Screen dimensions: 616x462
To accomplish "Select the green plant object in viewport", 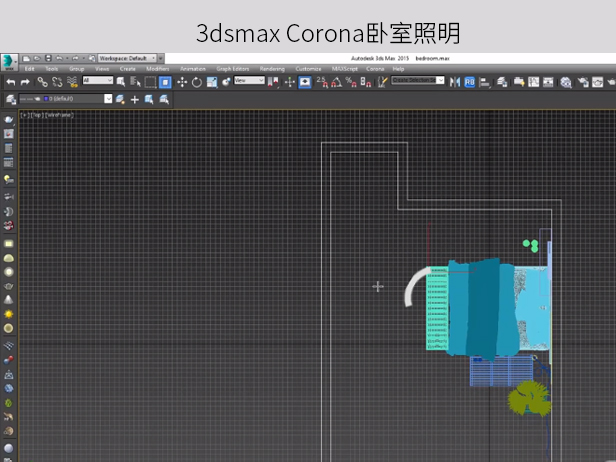I will [x=530, y=400].
